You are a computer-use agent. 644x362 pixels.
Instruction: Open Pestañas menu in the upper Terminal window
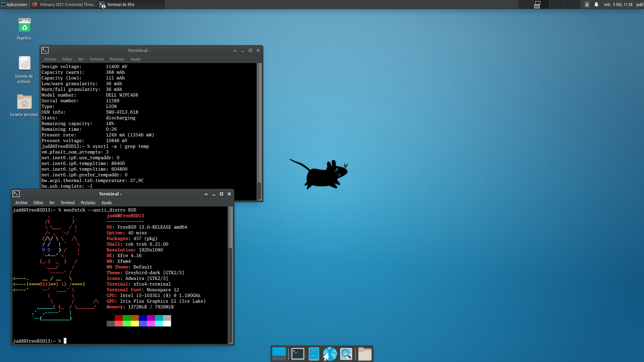pyautogui.click(x=117, y=59)
